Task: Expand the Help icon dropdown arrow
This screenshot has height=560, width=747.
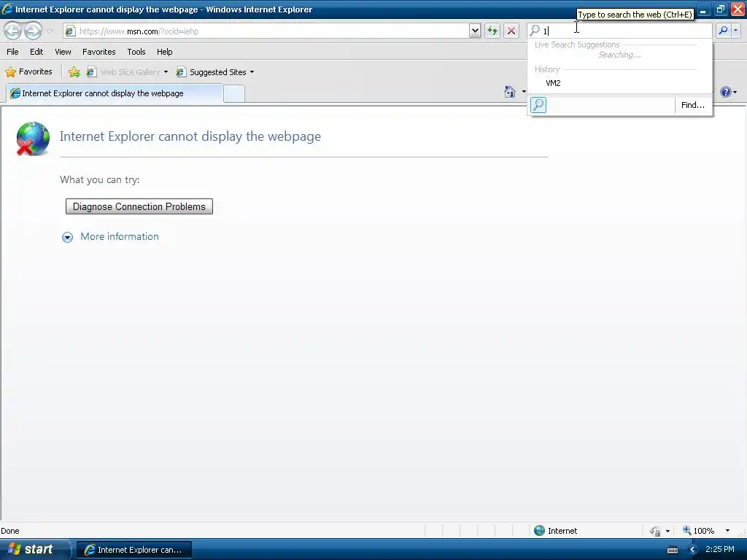Action: coord(735,93)
